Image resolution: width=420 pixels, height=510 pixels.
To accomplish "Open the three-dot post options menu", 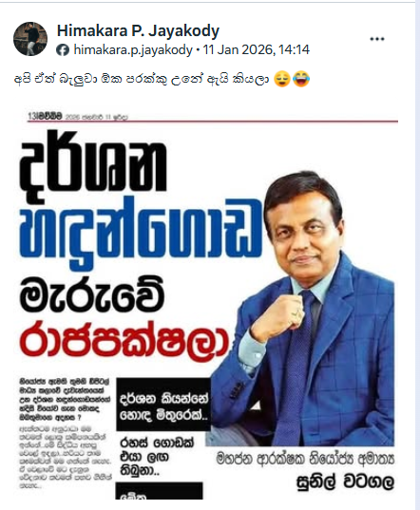I will click(x=377, y=39).
